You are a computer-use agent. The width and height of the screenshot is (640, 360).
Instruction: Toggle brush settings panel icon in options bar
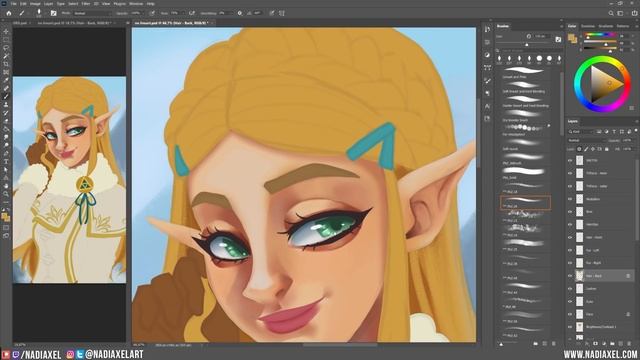coord(53,13)
